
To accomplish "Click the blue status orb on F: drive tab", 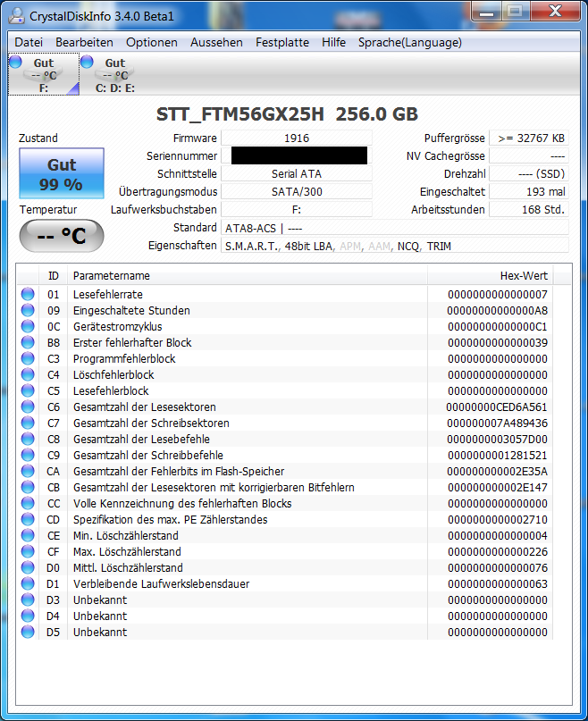I will click(15, 62).
